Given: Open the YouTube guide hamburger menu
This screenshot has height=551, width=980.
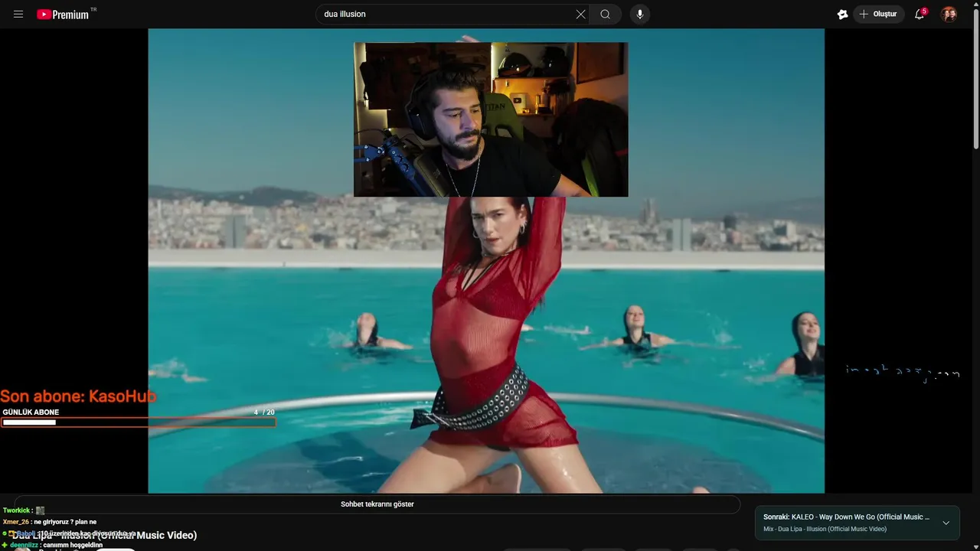Looking at the screenshot, I should tap(18, 14).
